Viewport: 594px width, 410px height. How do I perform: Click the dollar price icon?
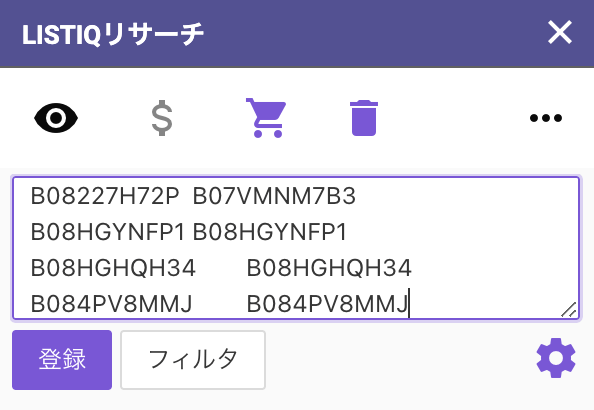(162, 118)
